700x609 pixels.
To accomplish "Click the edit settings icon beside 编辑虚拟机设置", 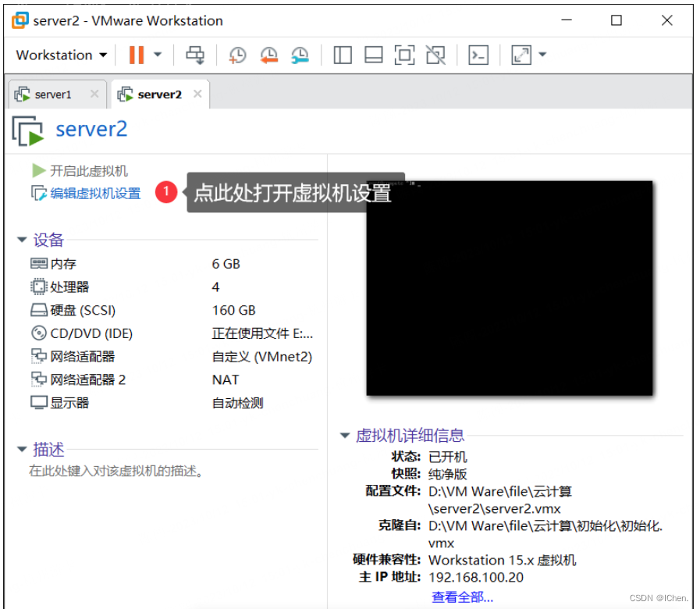I will pos(39,193).
